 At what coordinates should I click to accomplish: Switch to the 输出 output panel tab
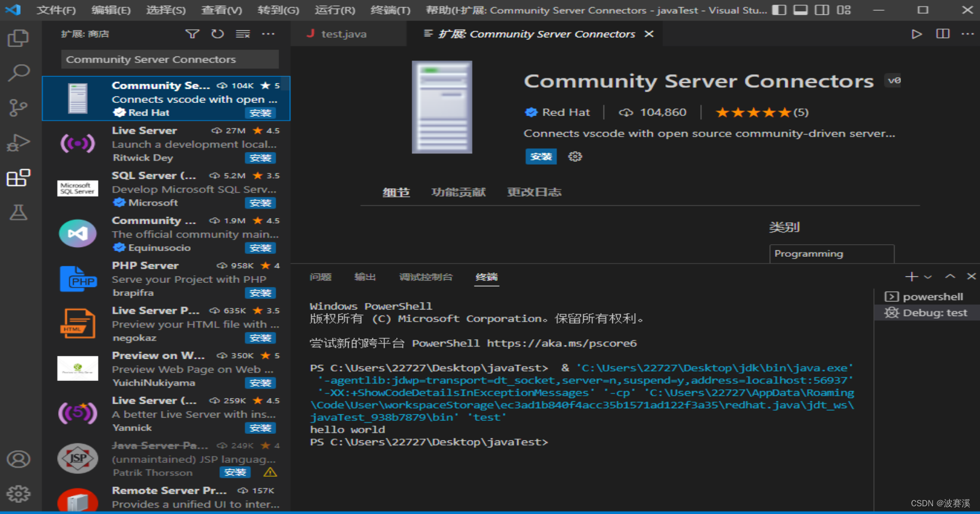[365, 277]
